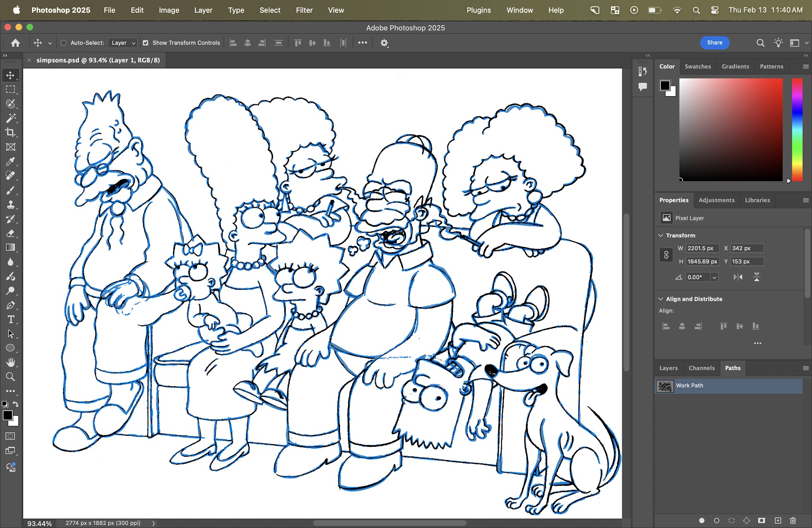Open the Auto-Select Layer dropdown
The image size is (812, 528).
tap(123, 43)
